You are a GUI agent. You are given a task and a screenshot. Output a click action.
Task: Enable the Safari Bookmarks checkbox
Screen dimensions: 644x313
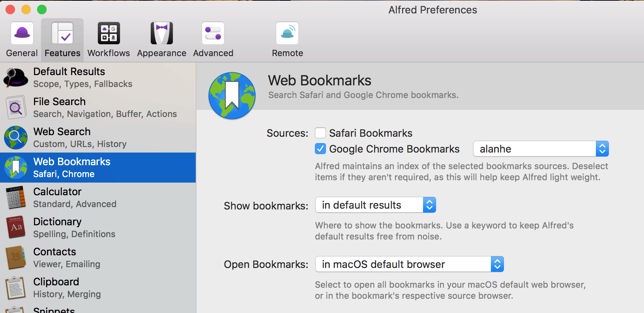click(x=320, y=133)
